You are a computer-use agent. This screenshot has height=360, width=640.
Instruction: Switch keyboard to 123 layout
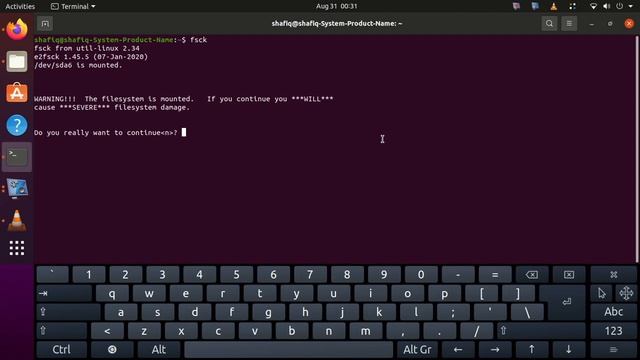613,331
